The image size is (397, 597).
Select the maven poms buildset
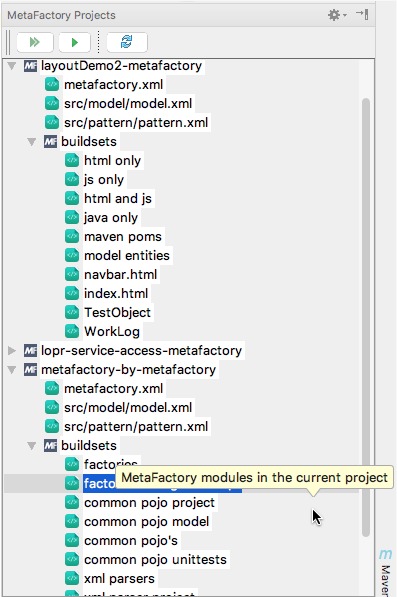(x=123, y=237)
